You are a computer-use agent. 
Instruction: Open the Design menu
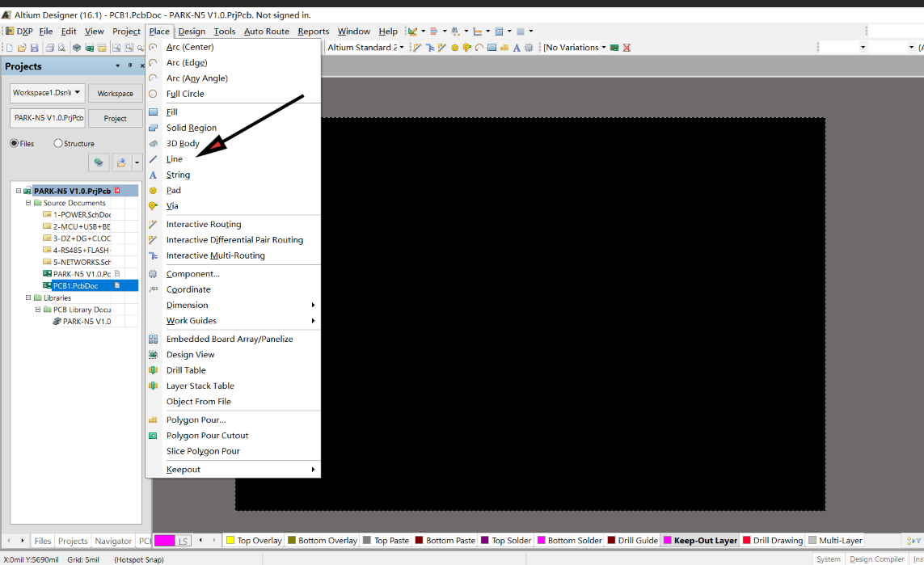192,32
